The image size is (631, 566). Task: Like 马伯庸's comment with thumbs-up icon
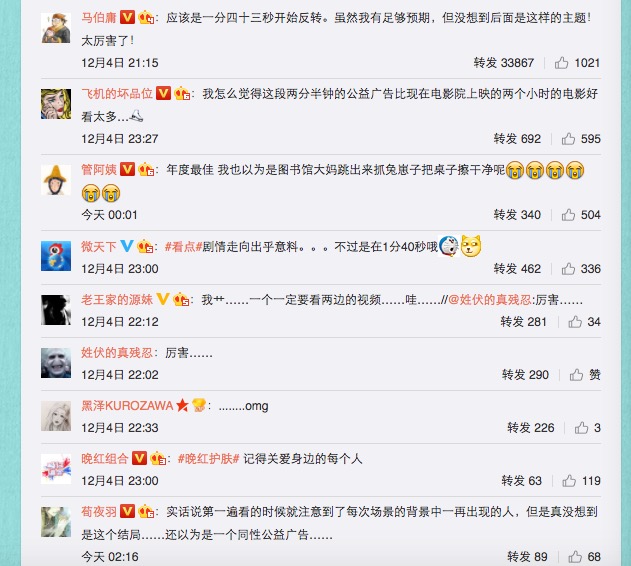coord(561,63)
